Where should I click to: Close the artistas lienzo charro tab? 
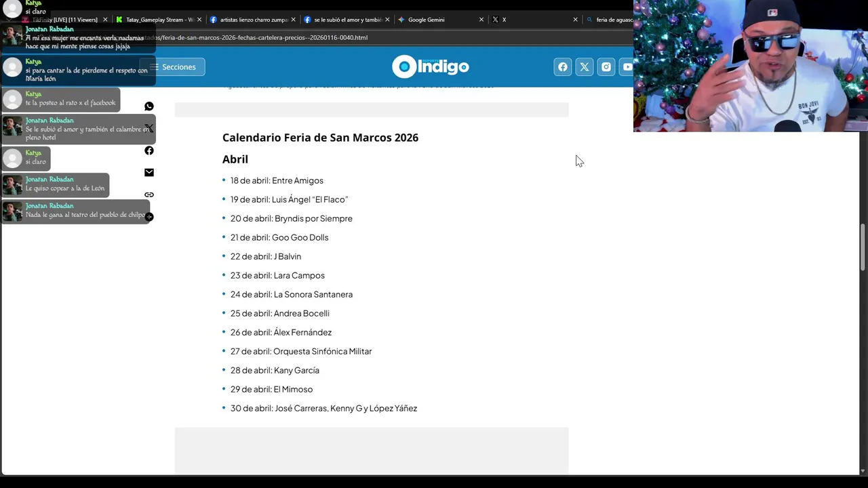coord(293,20)
